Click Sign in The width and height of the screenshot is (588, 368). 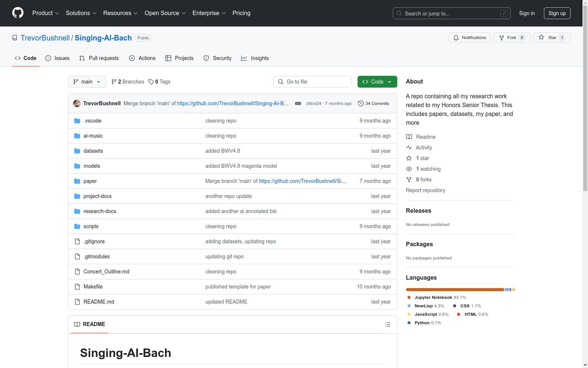527,13
